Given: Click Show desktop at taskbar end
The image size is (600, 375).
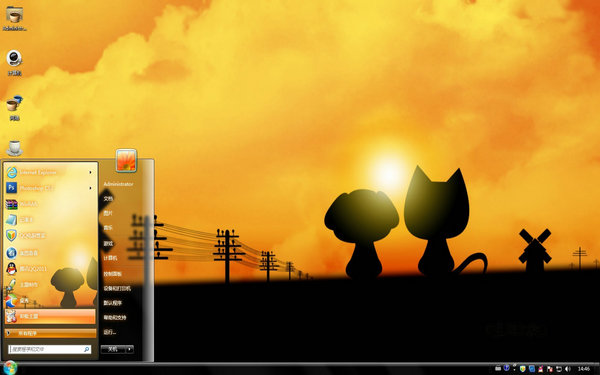Looking at the screenshot, I should coord(597,369).
